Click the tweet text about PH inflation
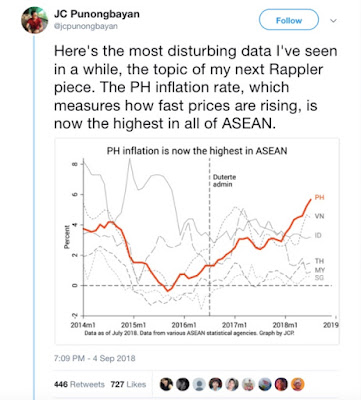This screenshot has width=361, height=400. click(x=196, y=87)
